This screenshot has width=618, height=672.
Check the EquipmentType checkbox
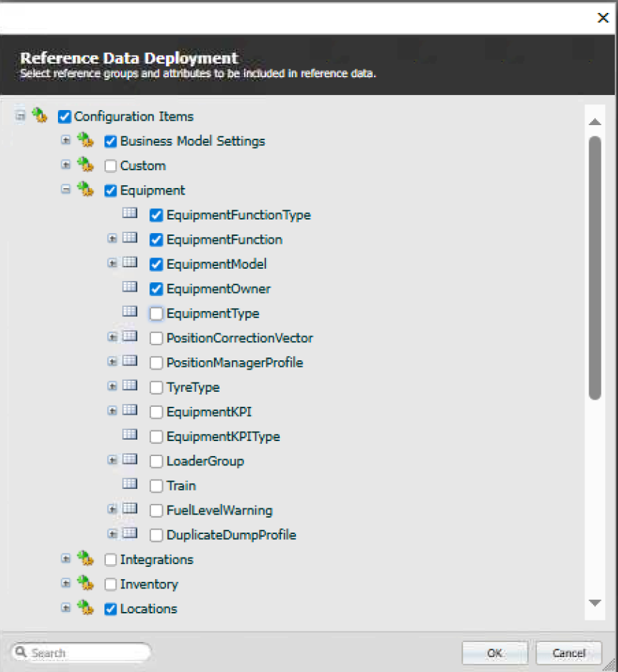tap(157, 314)
